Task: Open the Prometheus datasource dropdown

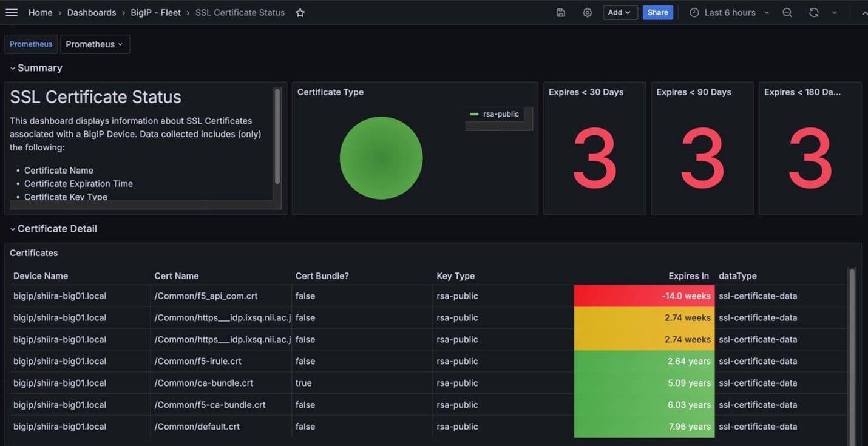Action: point(95,44)
